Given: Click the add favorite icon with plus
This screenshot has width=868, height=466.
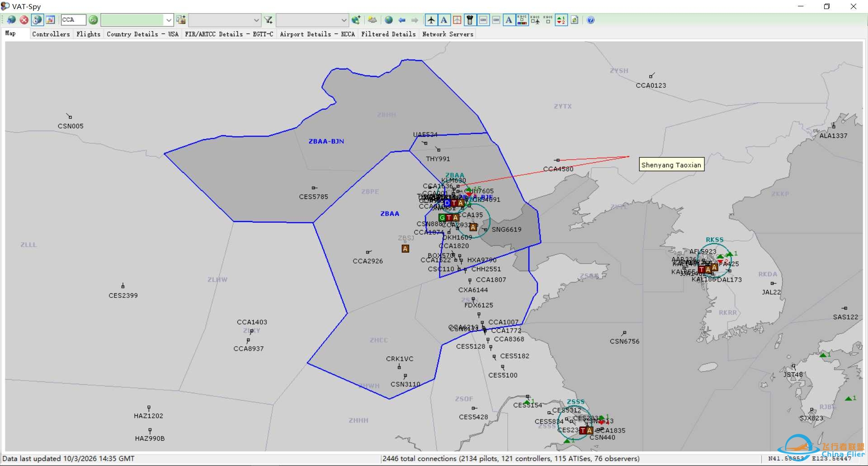Looking at the screenshot, I should pyautogui.click(x=181, y=20).
